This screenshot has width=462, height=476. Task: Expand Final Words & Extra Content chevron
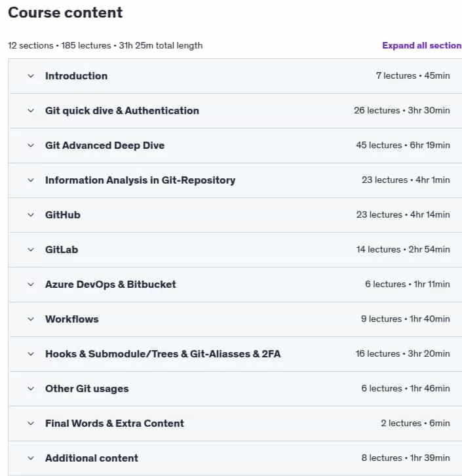(31, 424)
